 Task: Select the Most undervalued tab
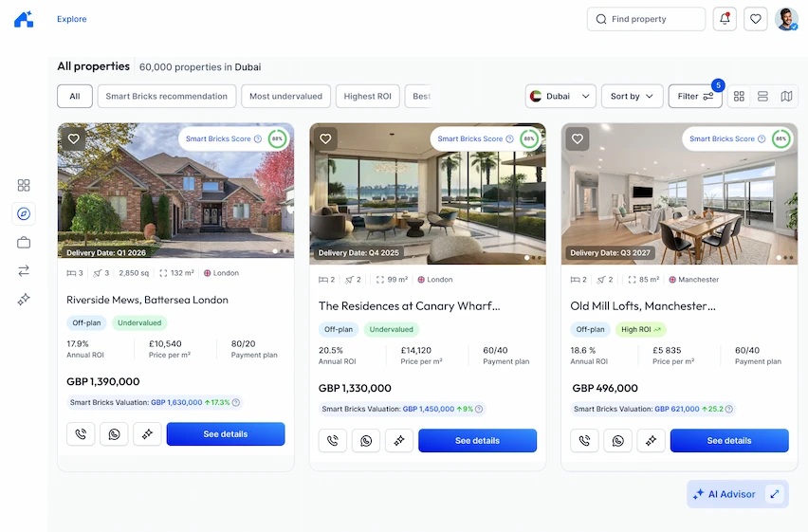(286, 97)
